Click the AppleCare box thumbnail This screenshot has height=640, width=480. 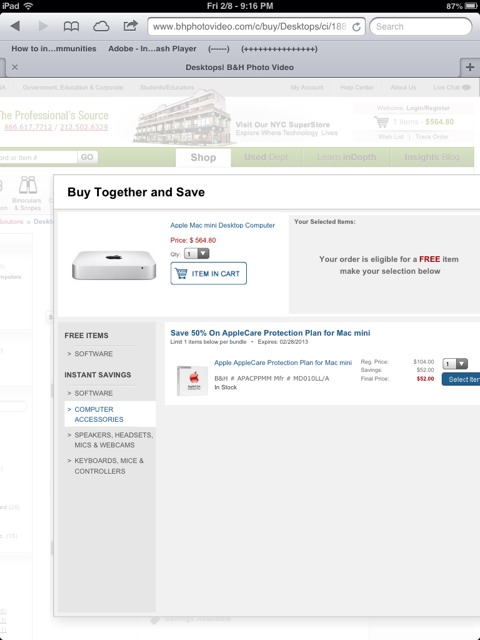(192, 380)
